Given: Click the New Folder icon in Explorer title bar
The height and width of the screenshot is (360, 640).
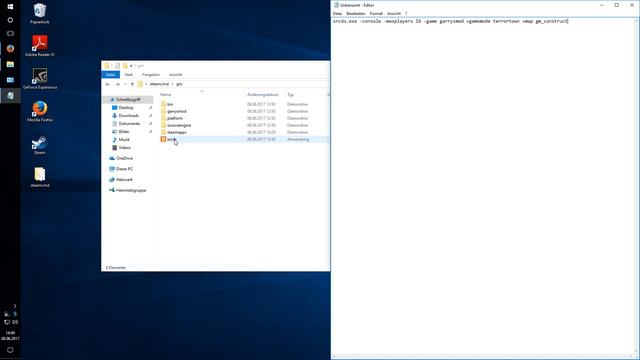Looking at the screenshot, I should pos(125,66).
